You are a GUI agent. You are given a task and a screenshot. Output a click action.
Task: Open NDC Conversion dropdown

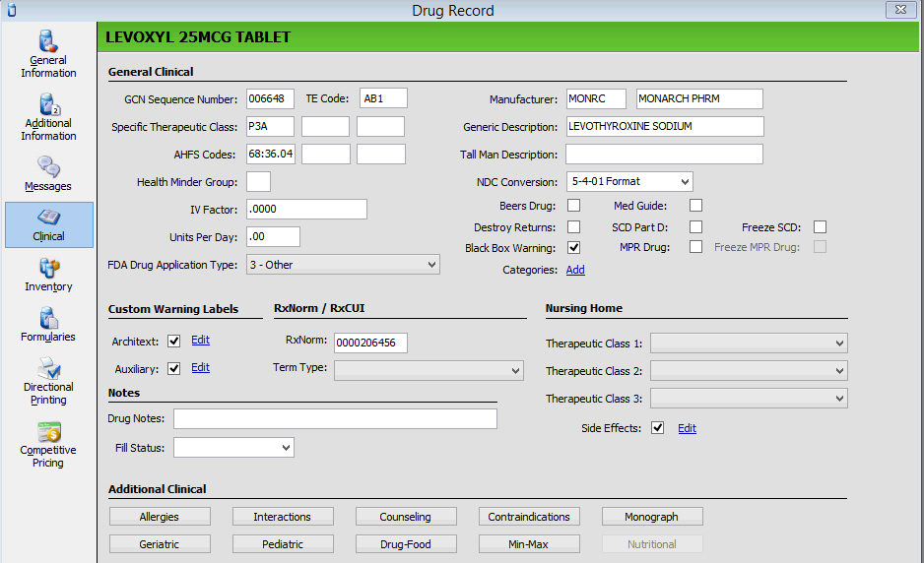pos(629,181)
